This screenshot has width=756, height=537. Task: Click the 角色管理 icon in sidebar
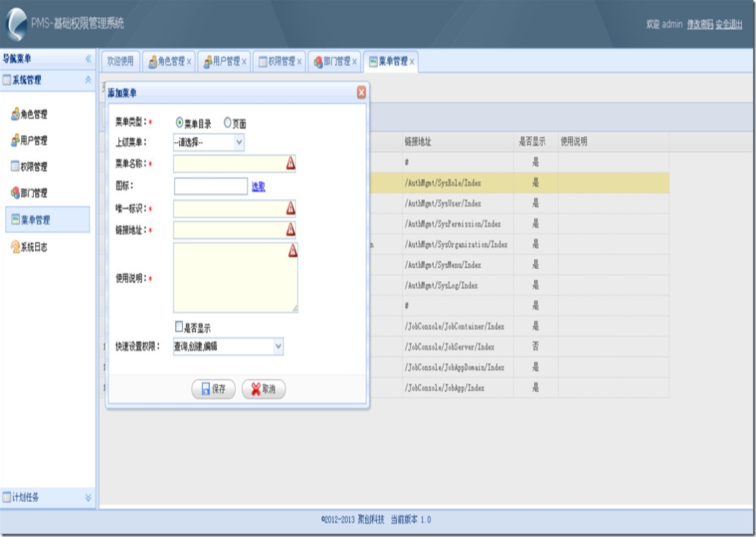(x=15, y=114)
